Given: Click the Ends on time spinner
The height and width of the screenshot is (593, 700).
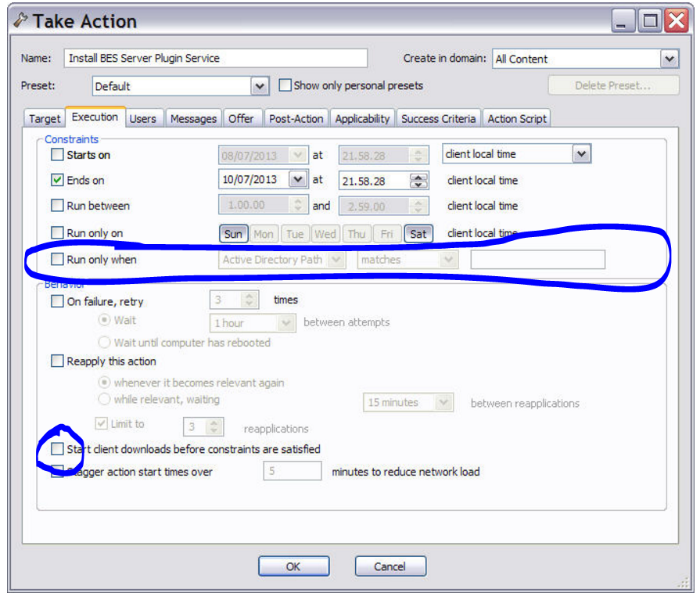Looking at the screenshot, I should point(418,181).
